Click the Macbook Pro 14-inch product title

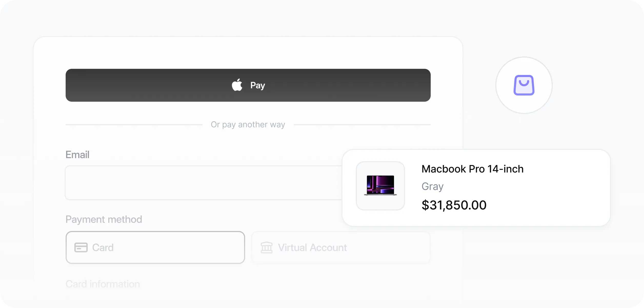(473, 169)
